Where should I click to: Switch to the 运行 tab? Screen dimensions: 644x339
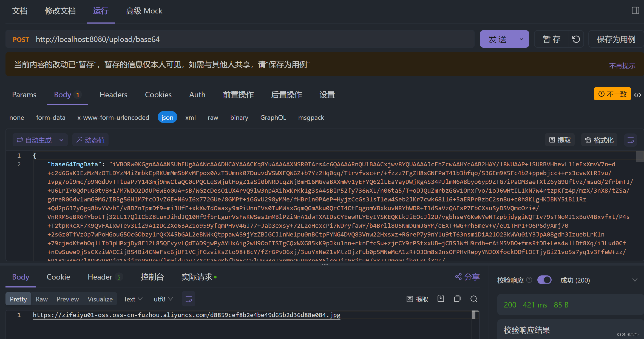(x=101, y=11)
